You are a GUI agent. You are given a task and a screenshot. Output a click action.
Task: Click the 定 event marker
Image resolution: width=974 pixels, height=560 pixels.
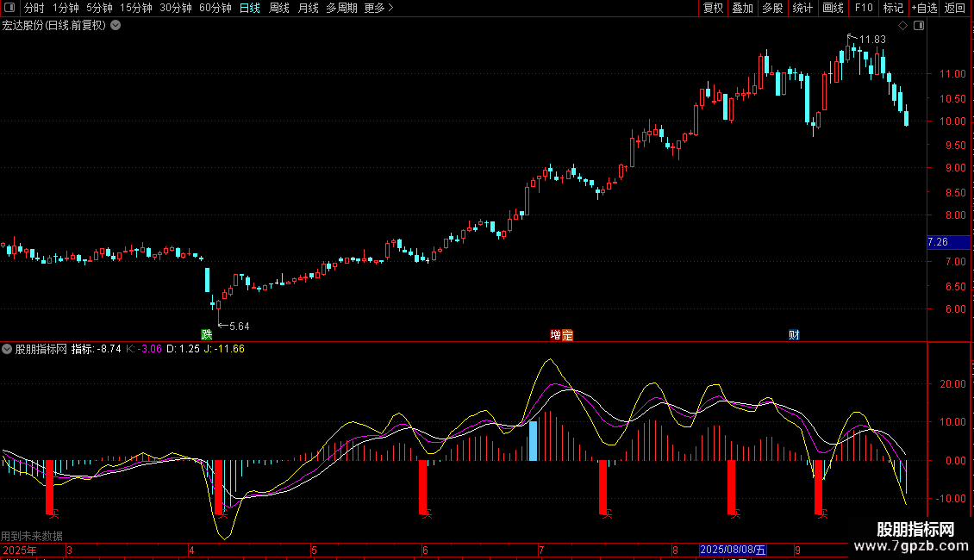pos(567,334)
